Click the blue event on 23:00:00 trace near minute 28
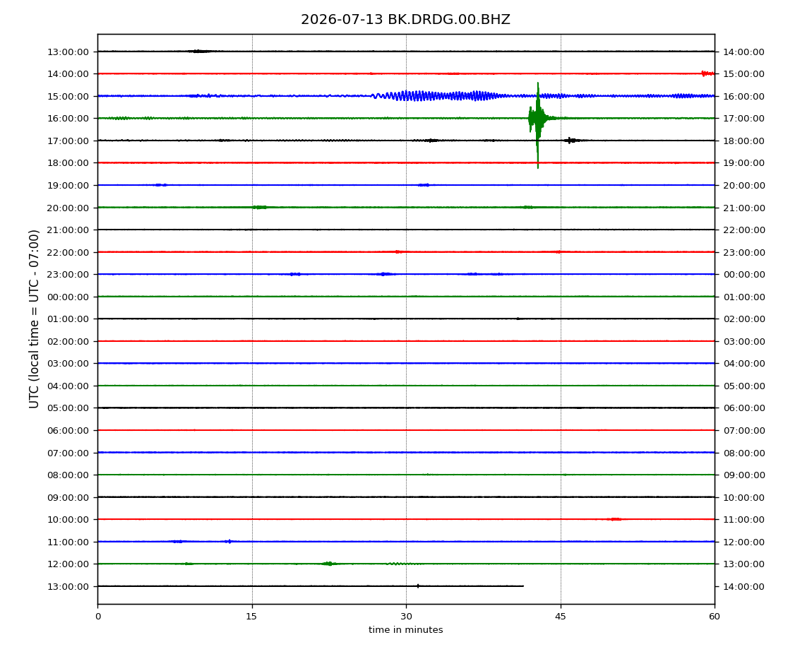 coord(385,274)
